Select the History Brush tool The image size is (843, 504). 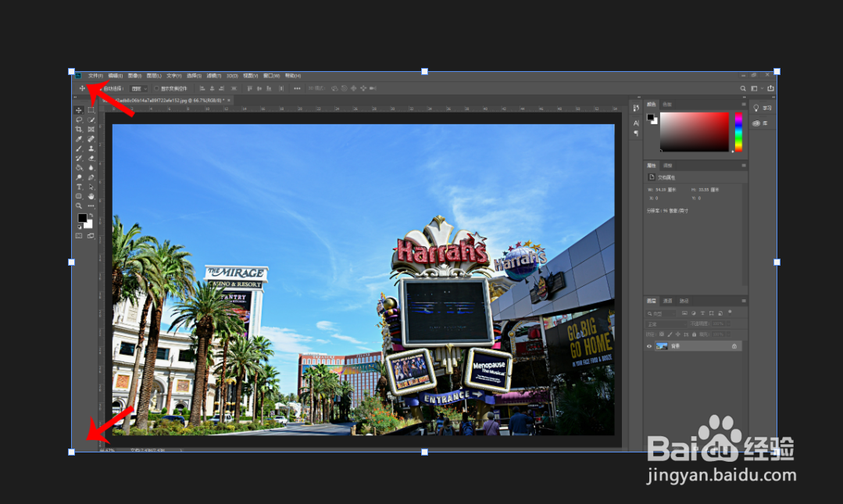pyautogui.click(x=79, y=158)
